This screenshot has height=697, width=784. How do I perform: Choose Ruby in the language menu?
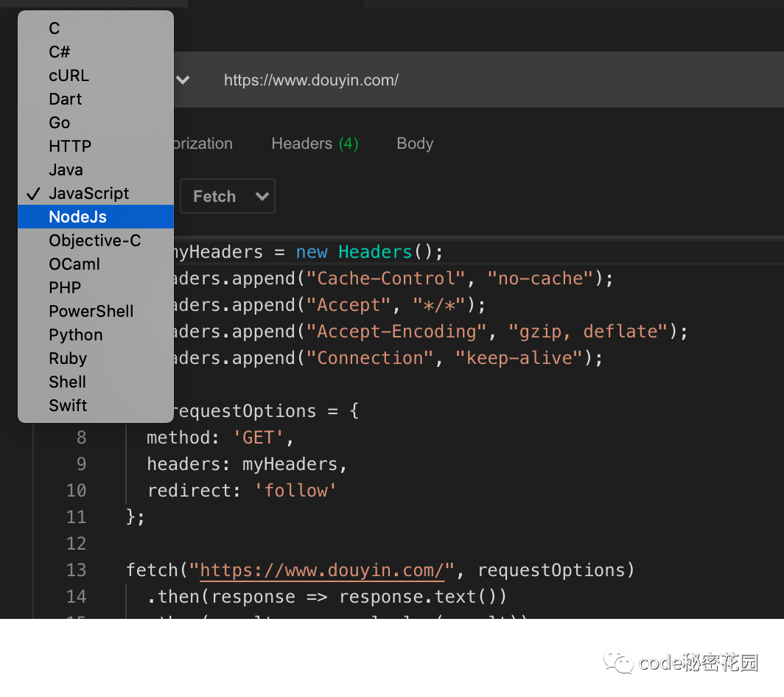68,358
